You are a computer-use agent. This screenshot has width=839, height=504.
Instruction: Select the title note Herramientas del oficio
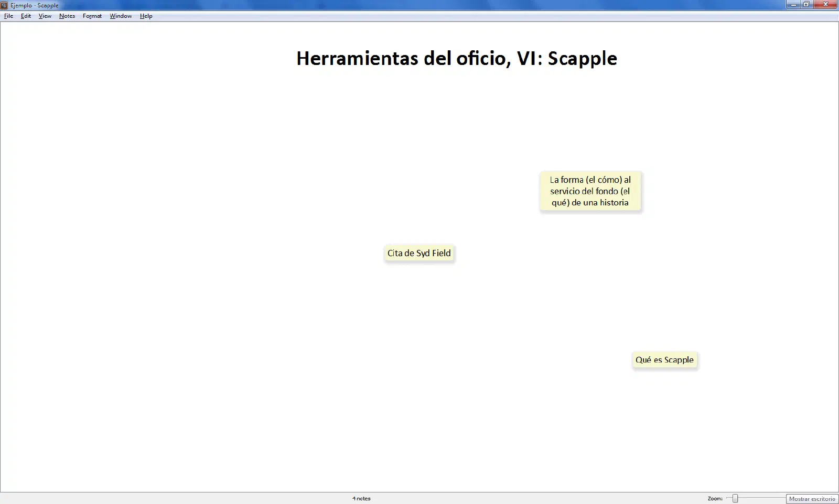coord(457,58)
